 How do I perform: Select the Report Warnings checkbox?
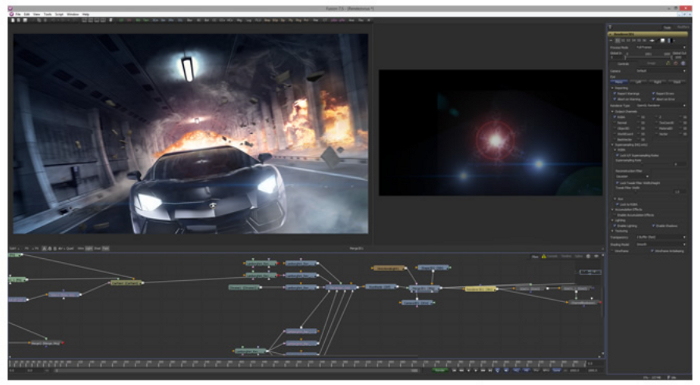tap(615, 93)
